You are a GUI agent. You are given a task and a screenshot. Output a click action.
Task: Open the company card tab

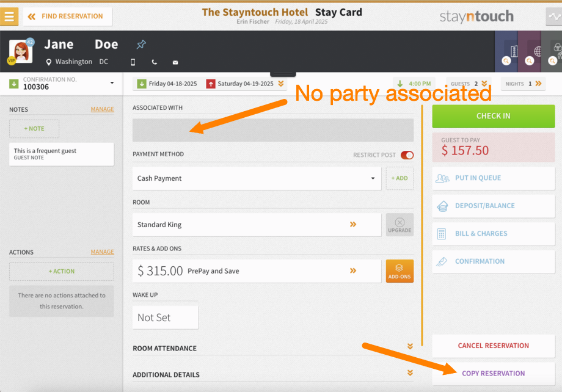(506, 51)
